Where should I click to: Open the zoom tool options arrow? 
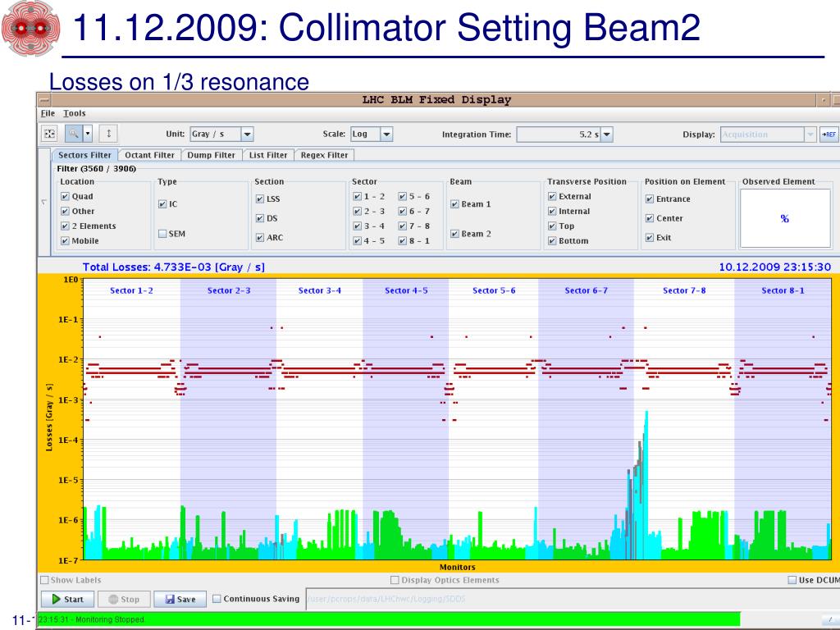(88, 134)
